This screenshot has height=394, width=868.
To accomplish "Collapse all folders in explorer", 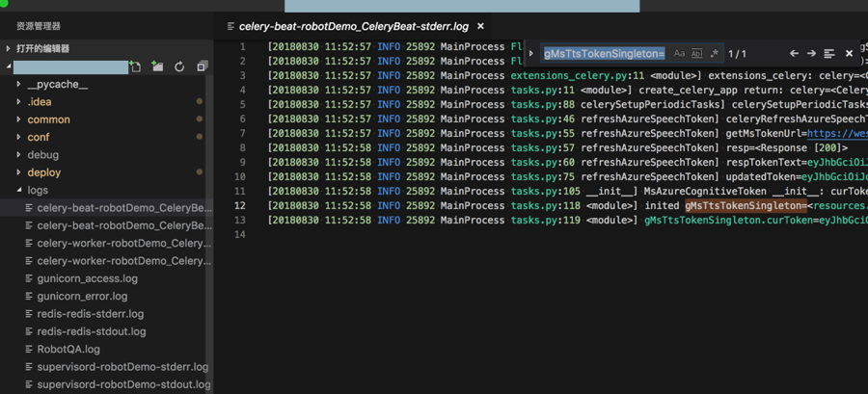I will pyautogui.click(x=202, y=66).
